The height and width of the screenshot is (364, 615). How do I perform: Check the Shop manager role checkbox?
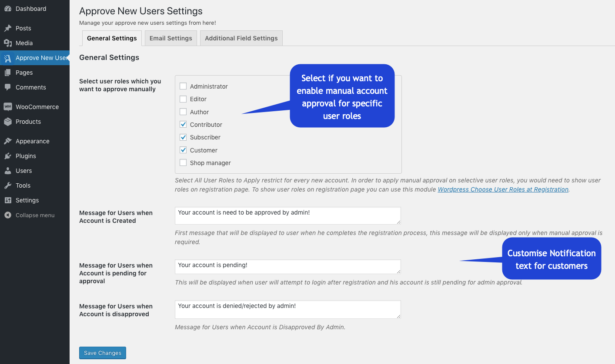pyautogui.click(x=183, y=162)
